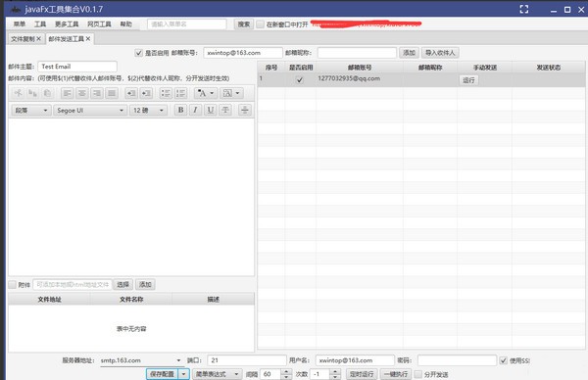Toggle the 在新窗口中打开 checkbox
The height and width of the screenshot is (380, 588).
point(261,24)
